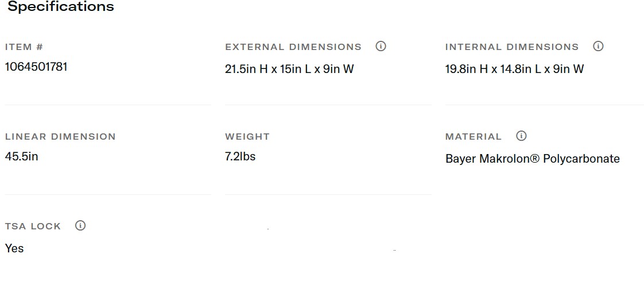644x288 pixels.
Task: Click the Specifications heading
Action: (x=61, y=7)
